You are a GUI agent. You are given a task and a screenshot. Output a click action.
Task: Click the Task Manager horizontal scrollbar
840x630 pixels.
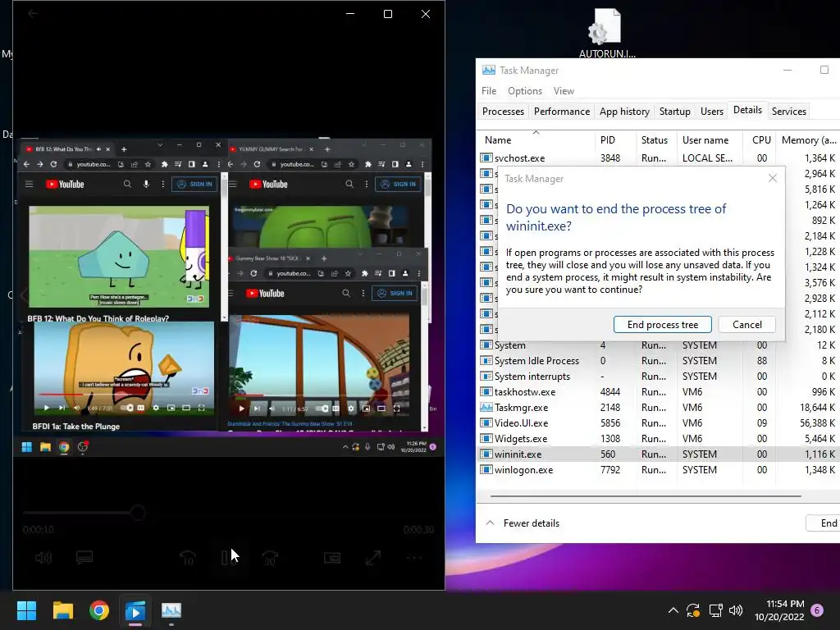[x=646, y=496]
